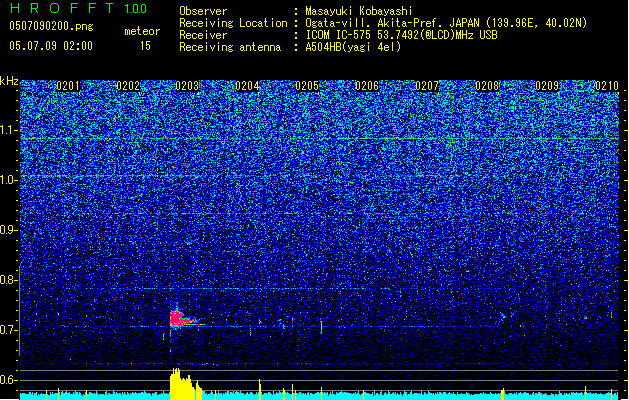Screen dimensions: 629x400
Task: Click observer name Masayuki Kobayashi
Action: click(359, 11)
